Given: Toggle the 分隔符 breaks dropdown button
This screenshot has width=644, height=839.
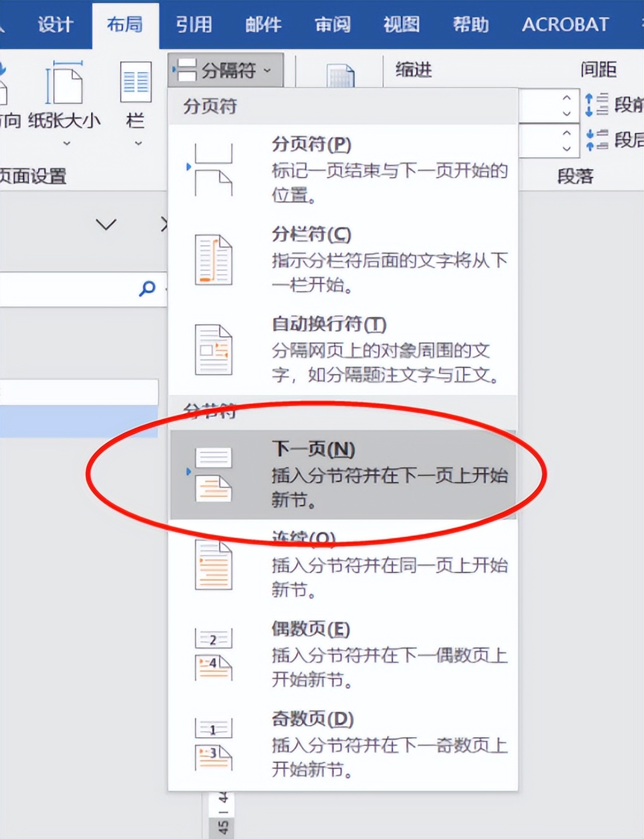Looking at the screenshot, I should [x=226, y=70].
